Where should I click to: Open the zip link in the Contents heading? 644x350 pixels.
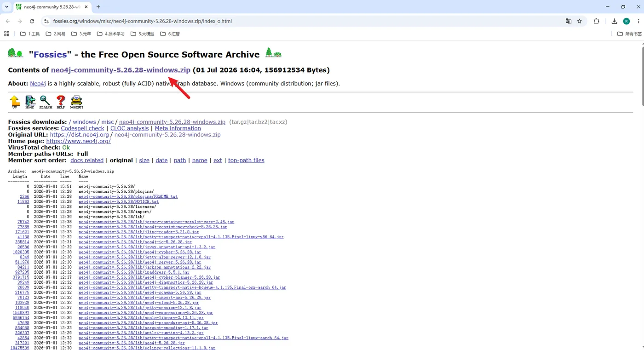(x=121, y=70)
